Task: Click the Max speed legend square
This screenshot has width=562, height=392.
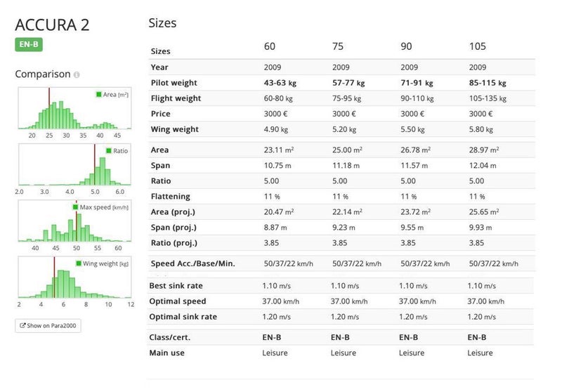Action: click(76, 207)
